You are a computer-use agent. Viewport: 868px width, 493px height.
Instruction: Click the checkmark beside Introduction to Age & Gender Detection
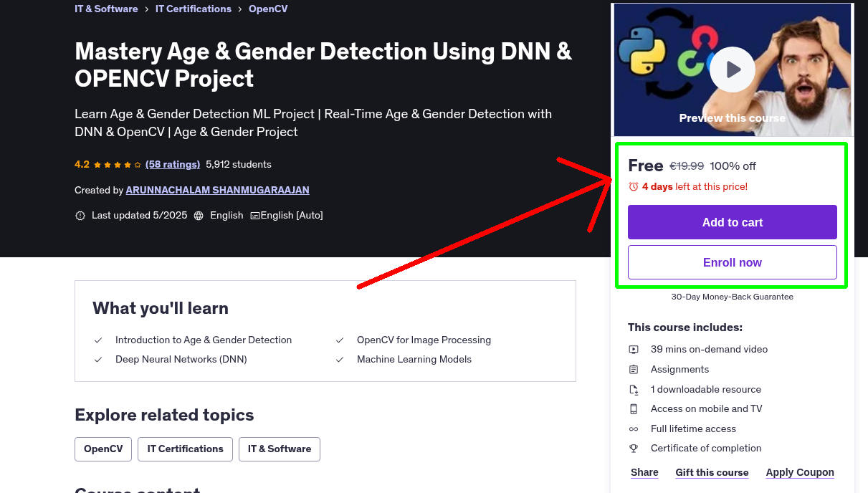[98, 340]
